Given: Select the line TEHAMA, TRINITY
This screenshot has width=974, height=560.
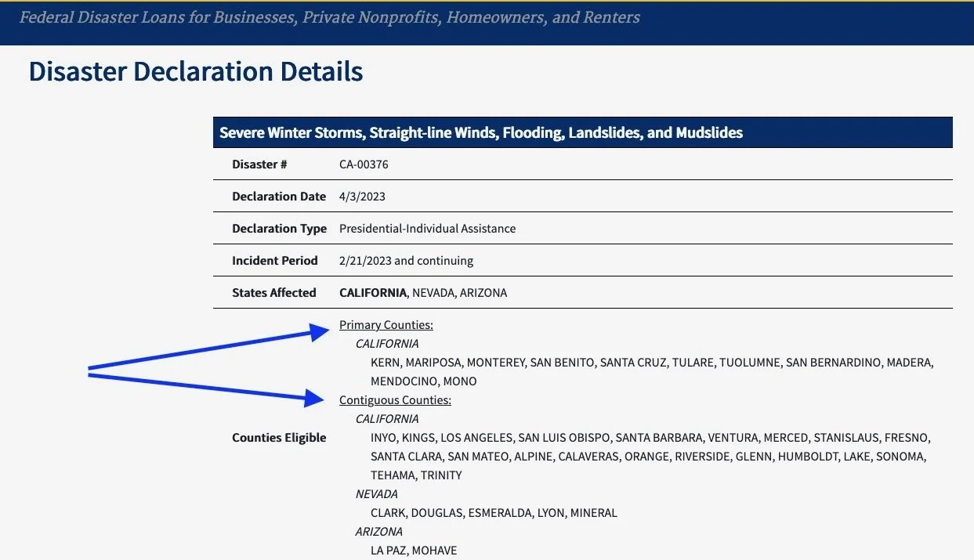Looking at the screenshot, I should click(416, 475).
